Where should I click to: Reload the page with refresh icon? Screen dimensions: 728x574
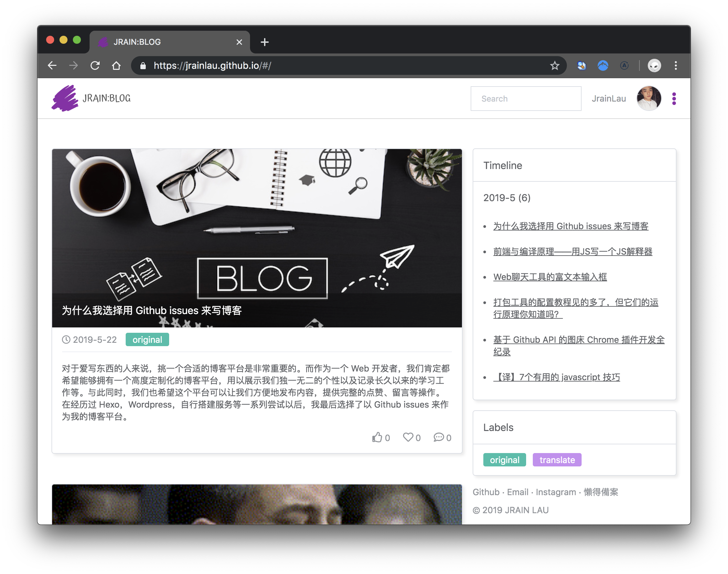tap(95, 65)
